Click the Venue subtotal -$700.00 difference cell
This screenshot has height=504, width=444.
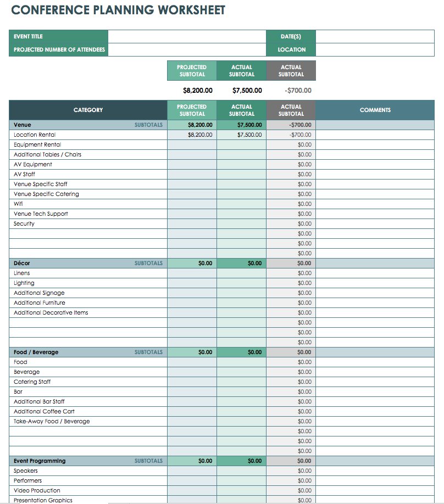(291, 125)
